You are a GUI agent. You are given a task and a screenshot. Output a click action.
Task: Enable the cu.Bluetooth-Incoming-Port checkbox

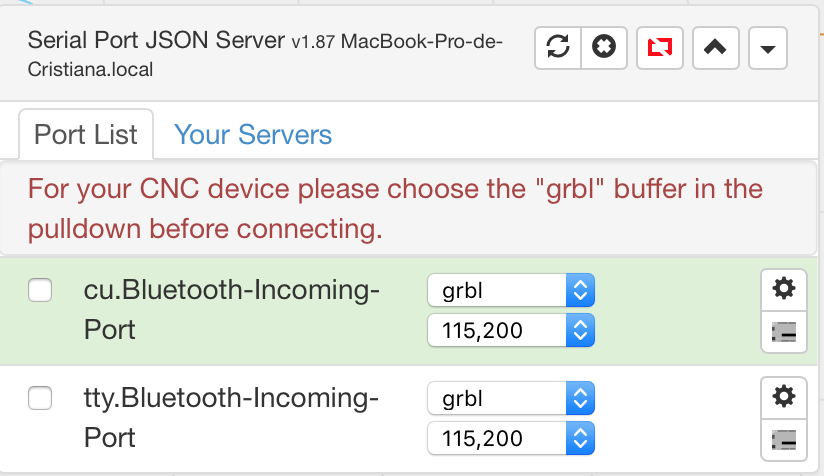40,291
